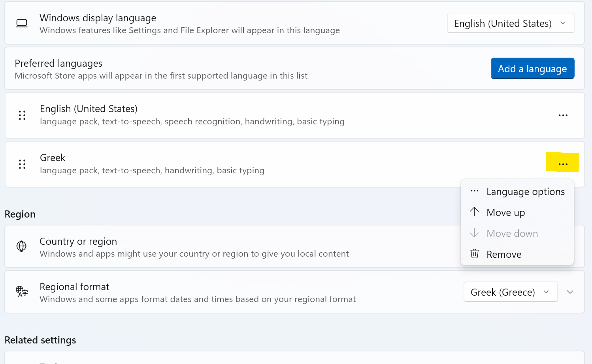Select the English (United States) language title

coord(89,109)
